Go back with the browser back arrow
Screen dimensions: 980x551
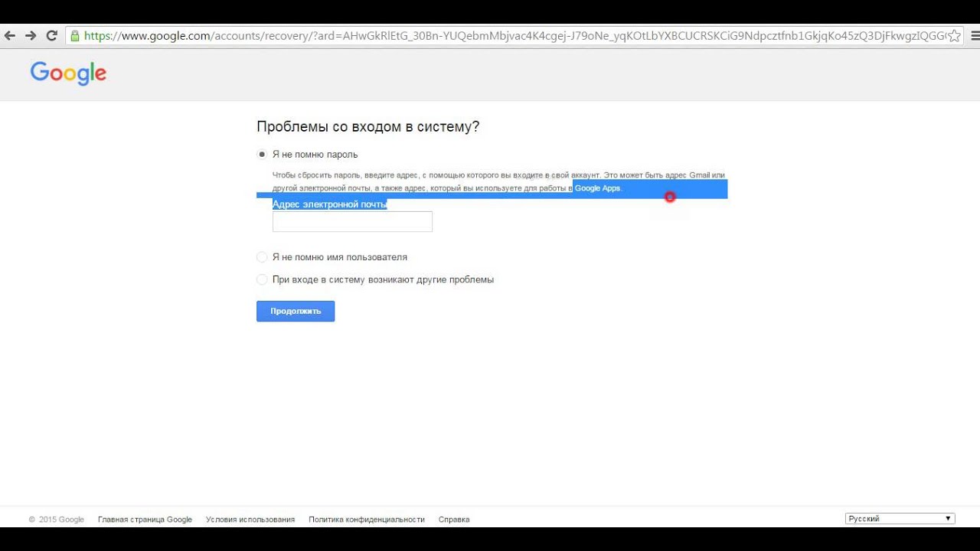[10, 35]
